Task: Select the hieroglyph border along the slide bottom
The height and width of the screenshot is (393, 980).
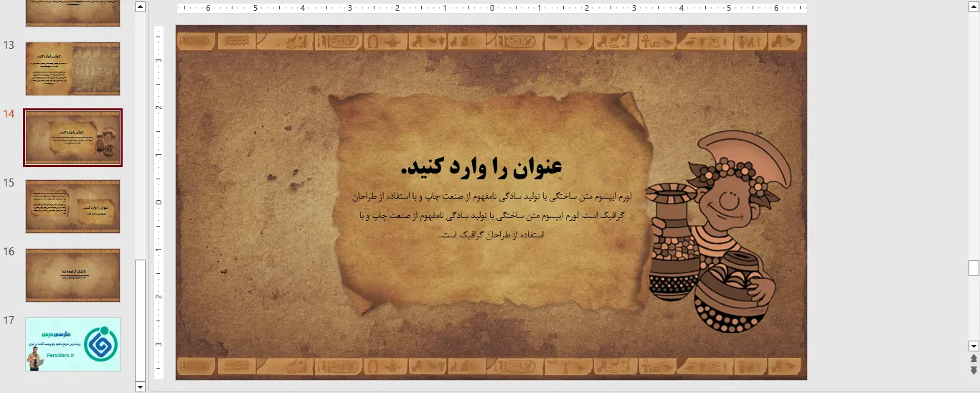Action: coord(491,367)
